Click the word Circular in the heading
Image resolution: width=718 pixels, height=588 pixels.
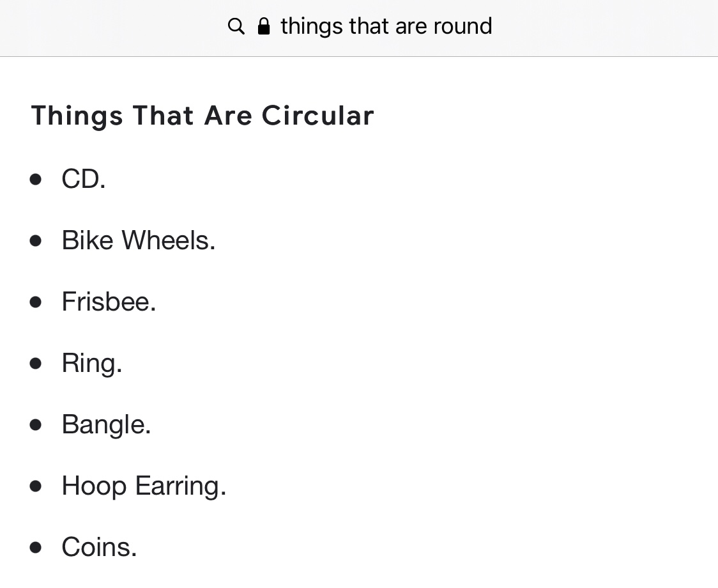[x=317, y=115]
